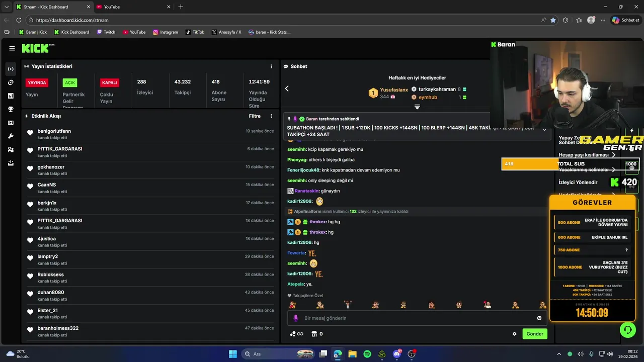Open the Filtre filter in Etkinlik Akışı
644x362 pixels.
click(255, 116)
